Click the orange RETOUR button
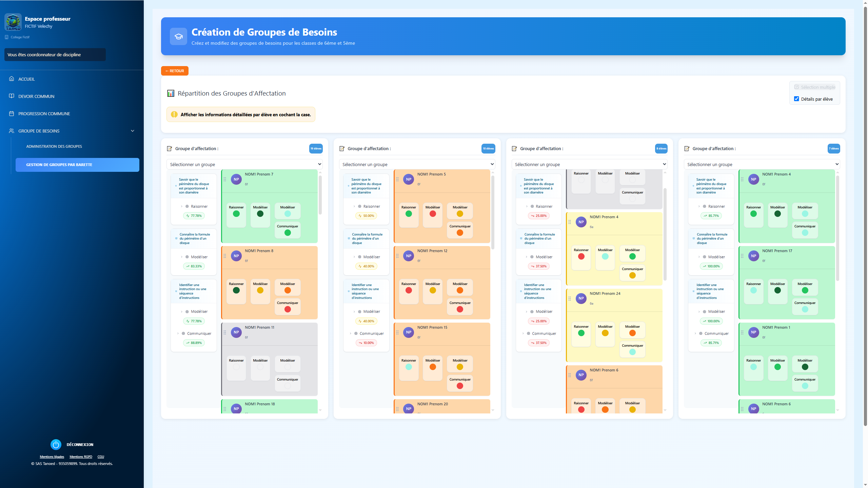The height and width of the screenshot is (488, 868). pyautogui.click(x=175, y=71)
